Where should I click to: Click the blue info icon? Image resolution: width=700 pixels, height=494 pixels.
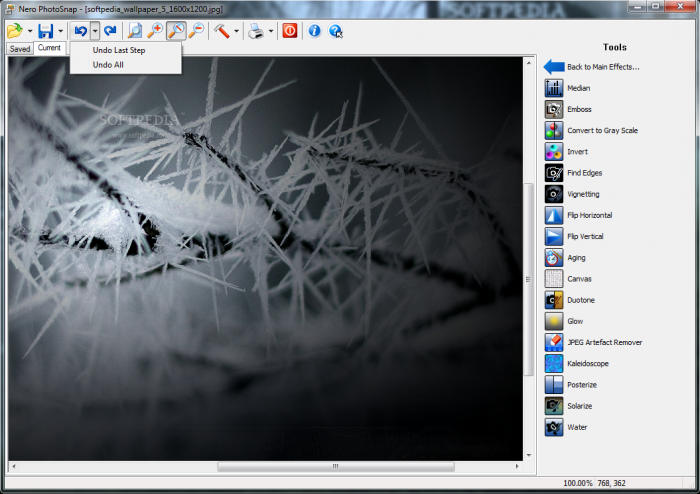click(314, 31)
